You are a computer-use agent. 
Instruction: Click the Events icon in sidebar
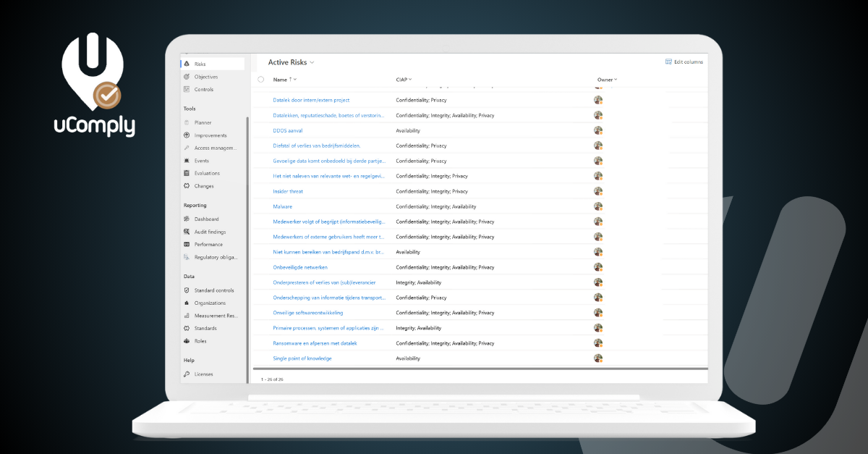pyautogui.click(x=187, y=161)
